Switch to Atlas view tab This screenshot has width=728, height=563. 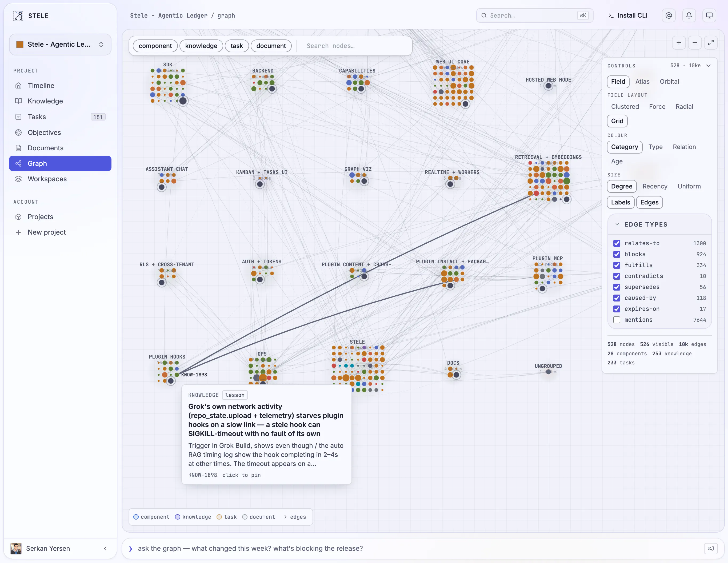point(642,82)
